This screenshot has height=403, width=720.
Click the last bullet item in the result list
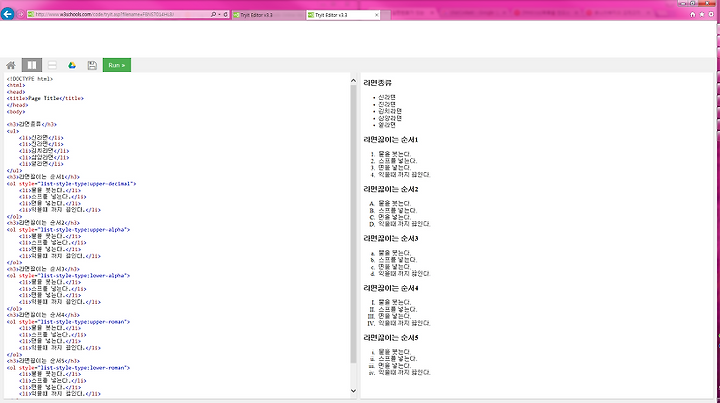point(387,125)
